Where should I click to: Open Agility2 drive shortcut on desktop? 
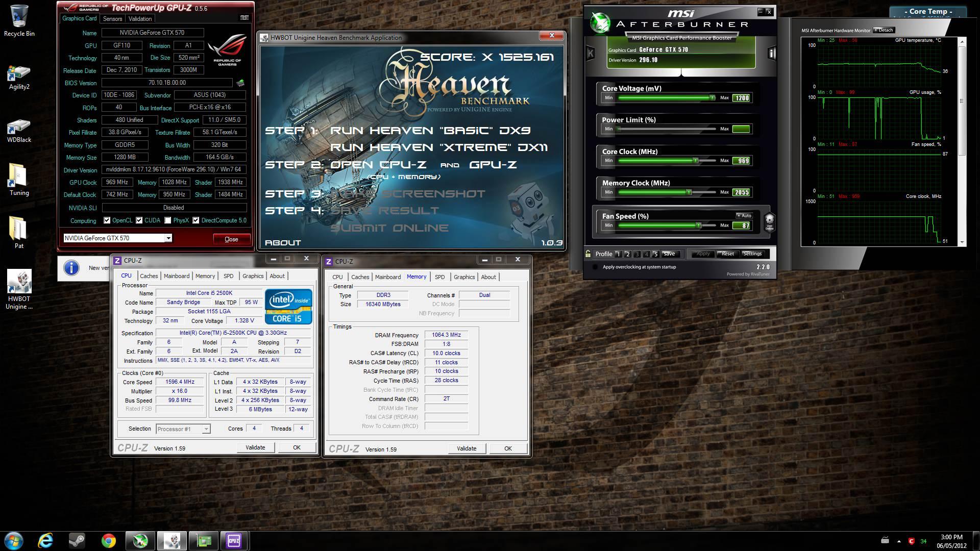click(19, 78)
